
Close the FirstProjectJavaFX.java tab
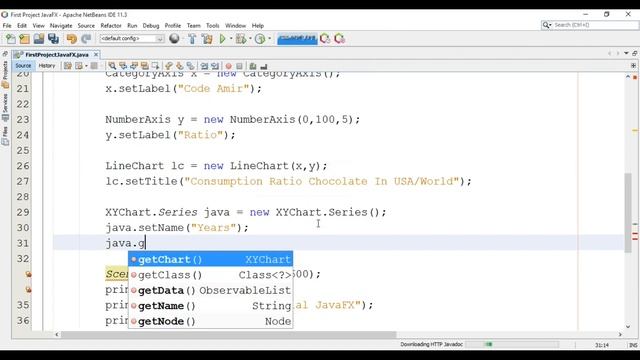pos(96,54)
